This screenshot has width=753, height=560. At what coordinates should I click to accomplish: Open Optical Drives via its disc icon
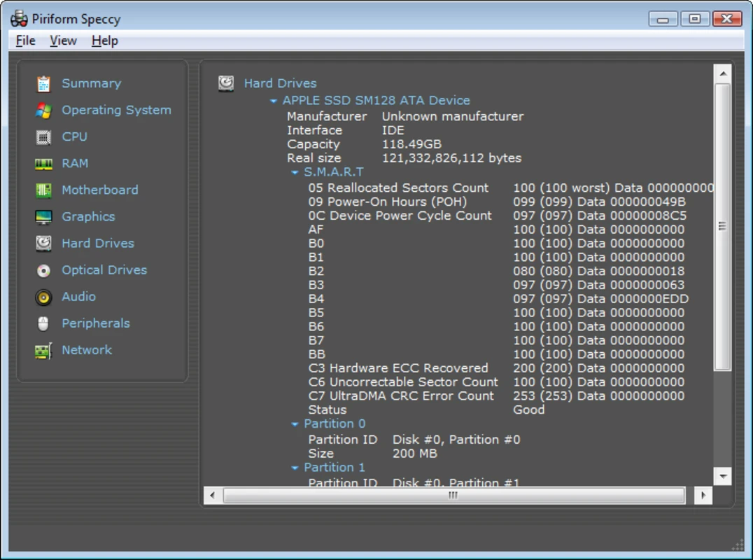point(44,269)
